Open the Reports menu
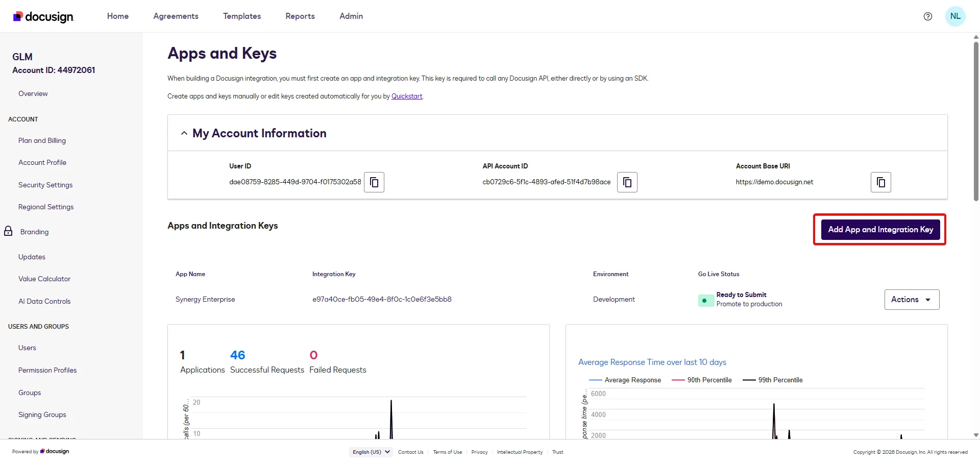Screen dimensions: 980x465 300,16
